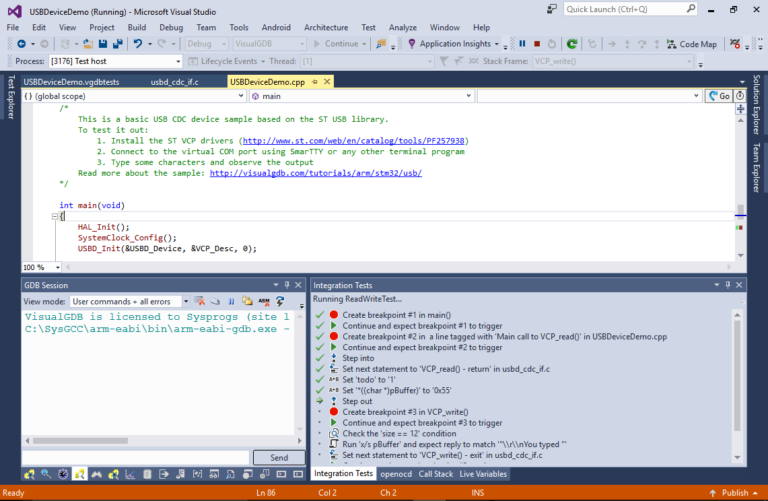This screenshot has height=501, width=768.
Task: Click the Save All toolbar icon
Action: coord(117,44)
